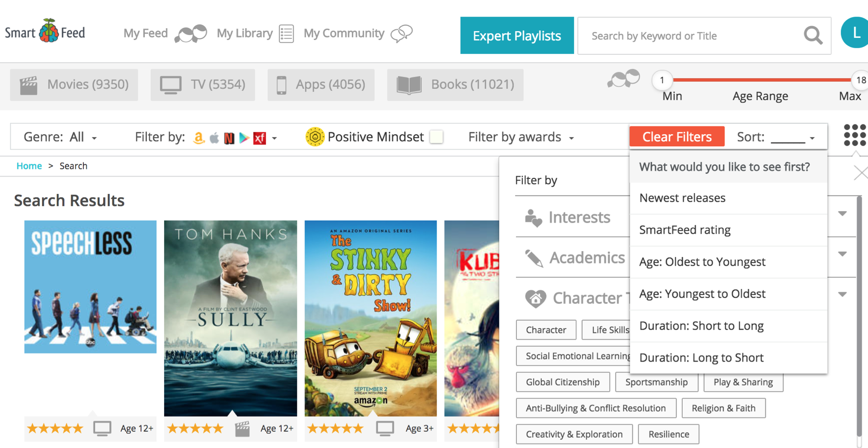
Task: Click the red age range slider track
Action: coord(761,80)
